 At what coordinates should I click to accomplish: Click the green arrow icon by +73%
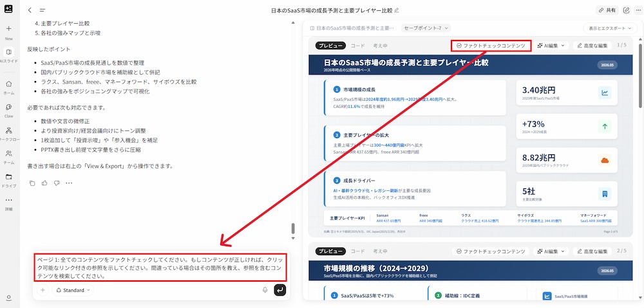click(605, 126)
